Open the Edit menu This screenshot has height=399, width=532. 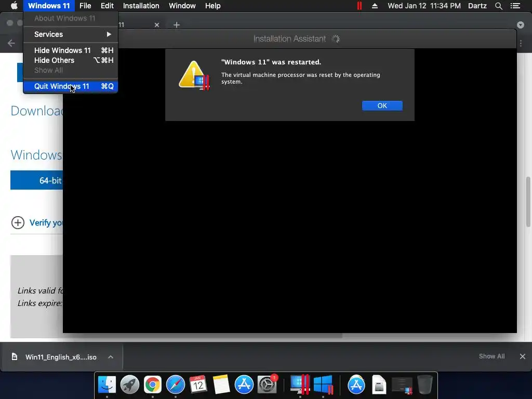click(107, 6)
